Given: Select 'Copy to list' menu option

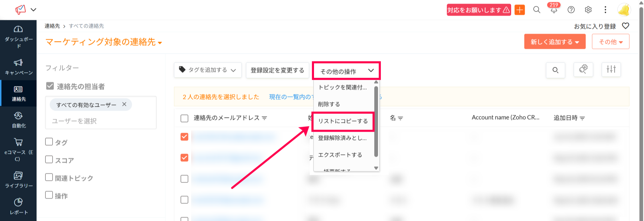Looking at the screenshot, I should [x=343, y=121].
